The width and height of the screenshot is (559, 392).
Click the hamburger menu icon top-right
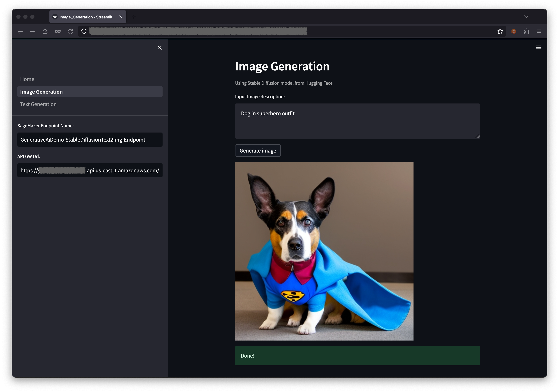click(539, 47)
